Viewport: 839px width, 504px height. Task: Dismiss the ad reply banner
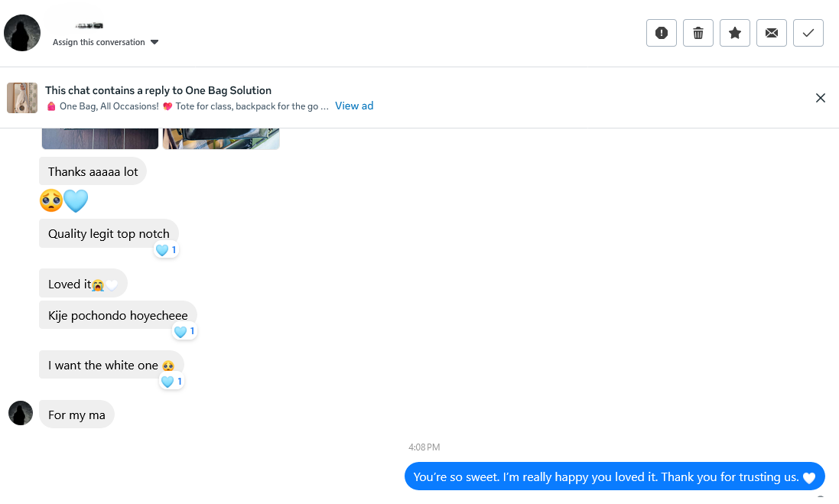click(821, 98)
